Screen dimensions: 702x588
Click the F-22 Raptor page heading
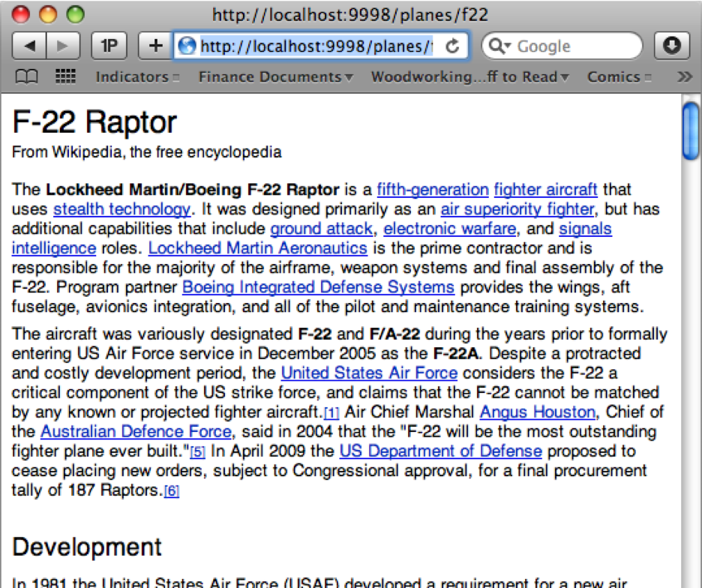pos(94,121)
